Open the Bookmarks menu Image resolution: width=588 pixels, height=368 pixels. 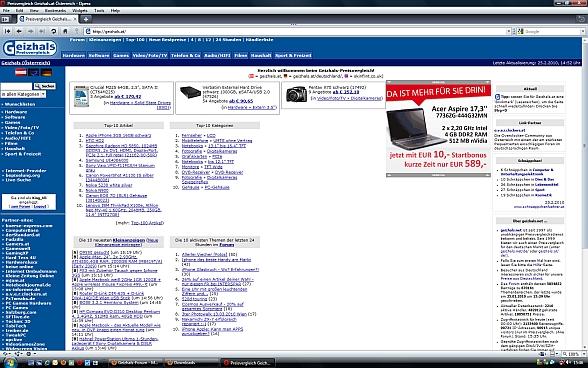[x=55, y=11]
